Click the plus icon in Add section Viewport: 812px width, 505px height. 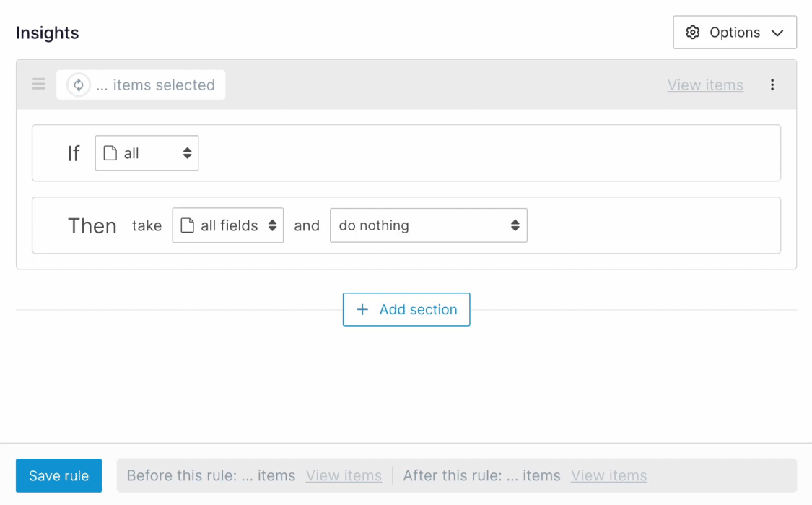click(362, 309)
